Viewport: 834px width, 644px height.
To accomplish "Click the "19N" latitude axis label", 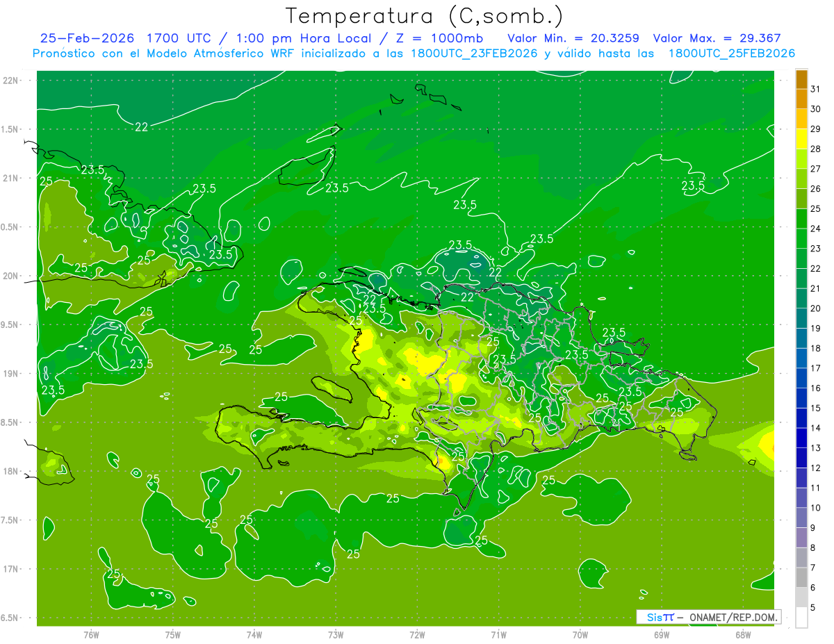I will pos(11,374).
